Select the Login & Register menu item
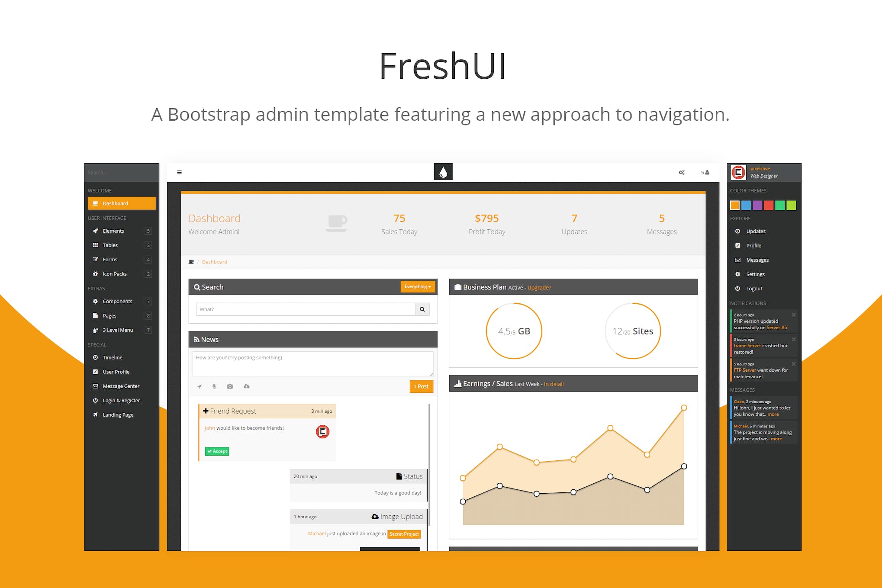882x588 pixels. (120, 400)
